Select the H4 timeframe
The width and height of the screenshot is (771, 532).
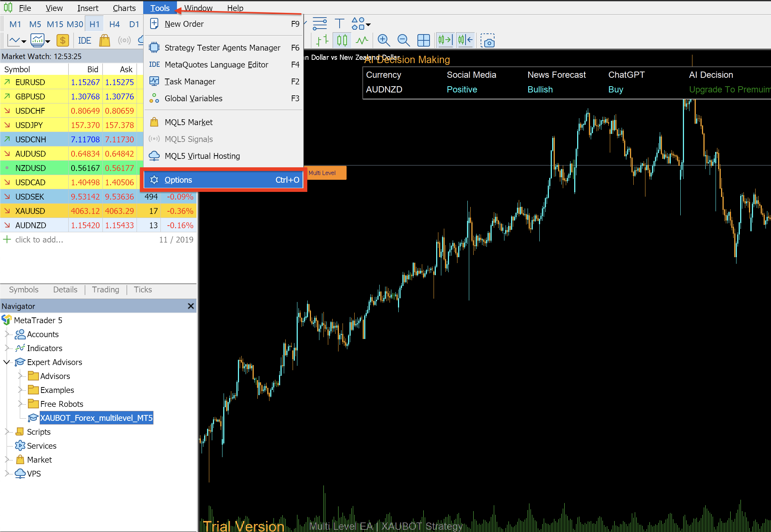[x=114, y=24]
